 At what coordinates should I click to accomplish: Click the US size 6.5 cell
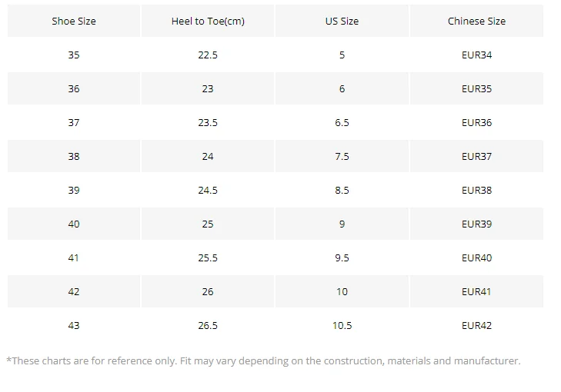pos(342,122)
